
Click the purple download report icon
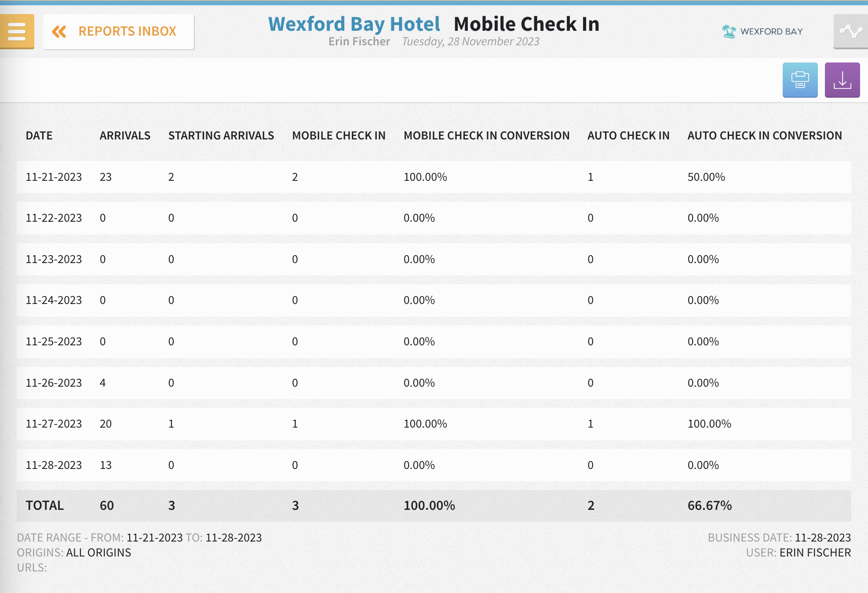coord(842,80)
